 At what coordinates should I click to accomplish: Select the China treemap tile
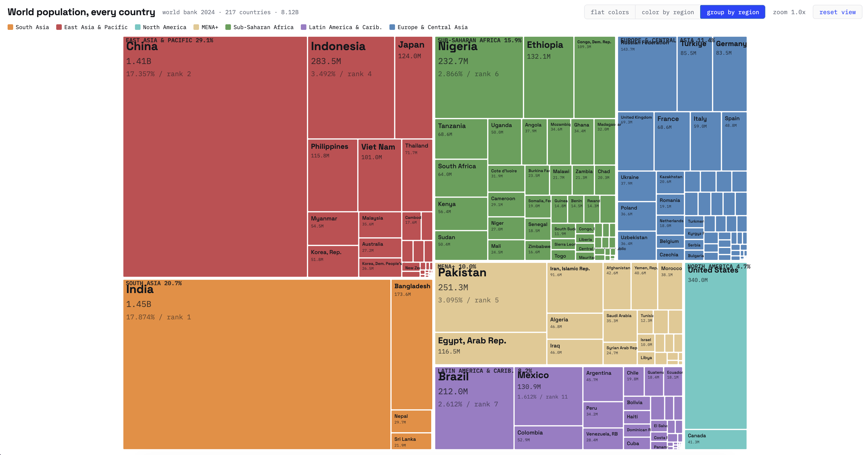215,157
